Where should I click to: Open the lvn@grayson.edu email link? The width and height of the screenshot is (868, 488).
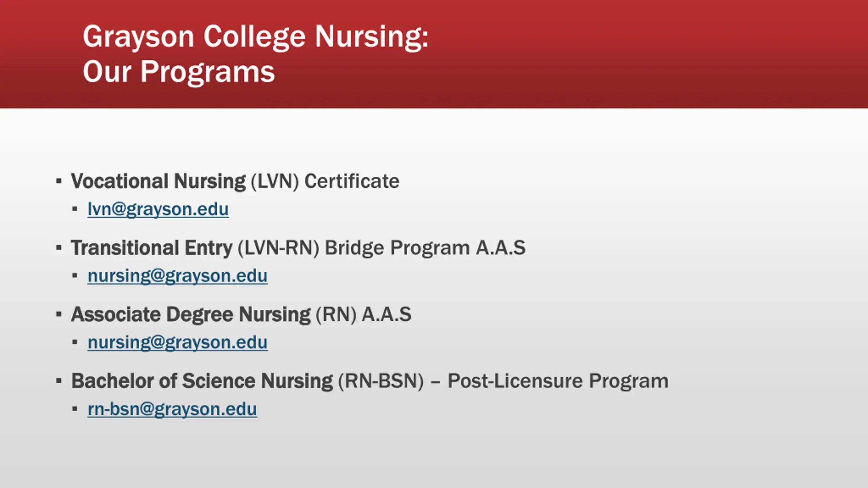(x=158, y=209)
